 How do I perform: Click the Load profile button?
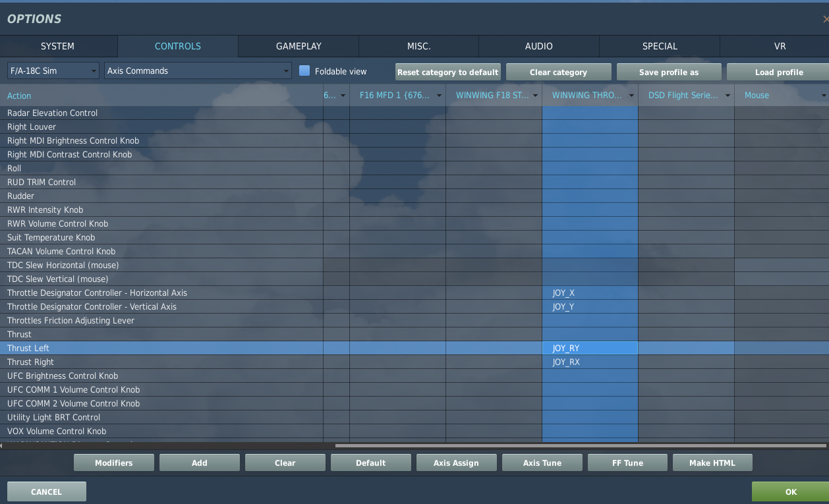pos(779,72)
